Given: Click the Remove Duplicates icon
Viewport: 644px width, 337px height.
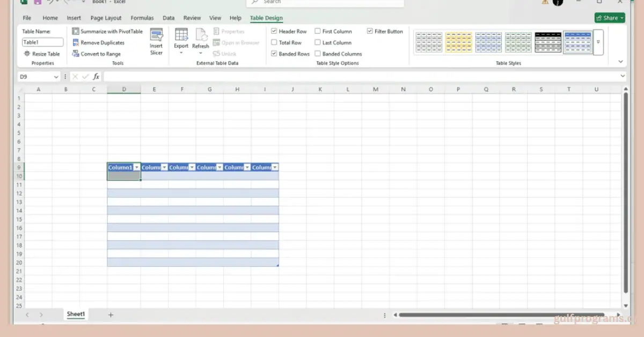Looking at the screenshot, I should 76,43.
